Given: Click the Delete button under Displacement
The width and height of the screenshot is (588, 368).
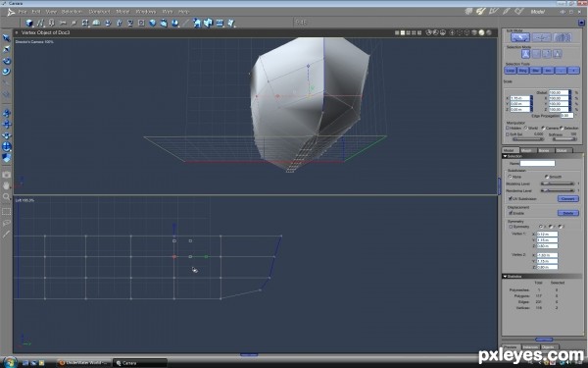Looking at the screenshot, I should pyautogui.click(x=568, y=213).
